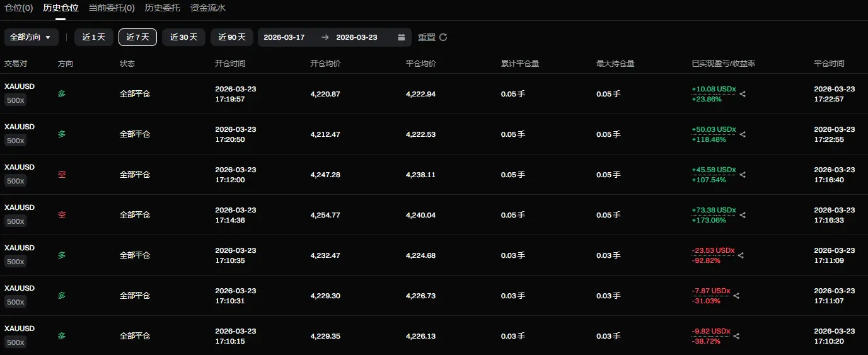The width and height of the screenshot is (868, 355).
Task: Click the 开仓时间 column header
Action: [x=230, y=64]
